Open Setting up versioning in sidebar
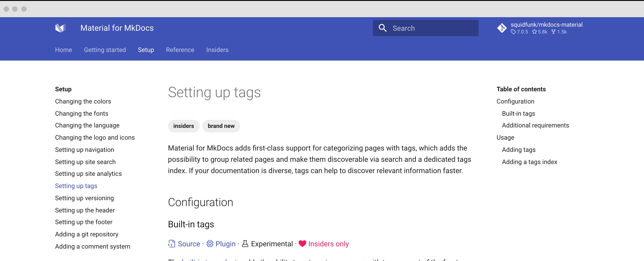The image size is (644, 261). (x=84, y=198)
